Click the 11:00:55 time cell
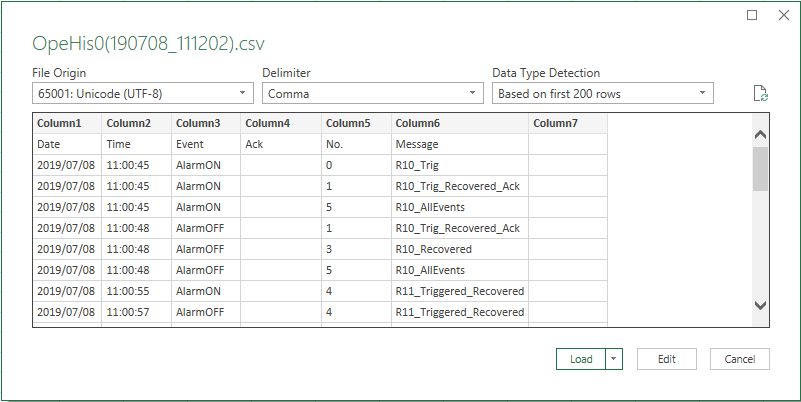Viewport: 801px width, 402px height. pyautogui.click(x=136, y=291)
